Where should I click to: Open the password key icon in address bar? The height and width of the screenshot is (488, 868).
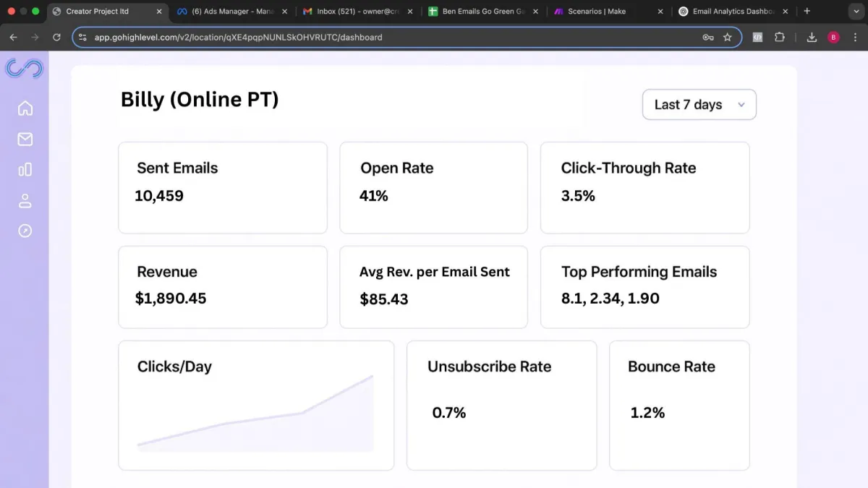[x=708, y=38]
